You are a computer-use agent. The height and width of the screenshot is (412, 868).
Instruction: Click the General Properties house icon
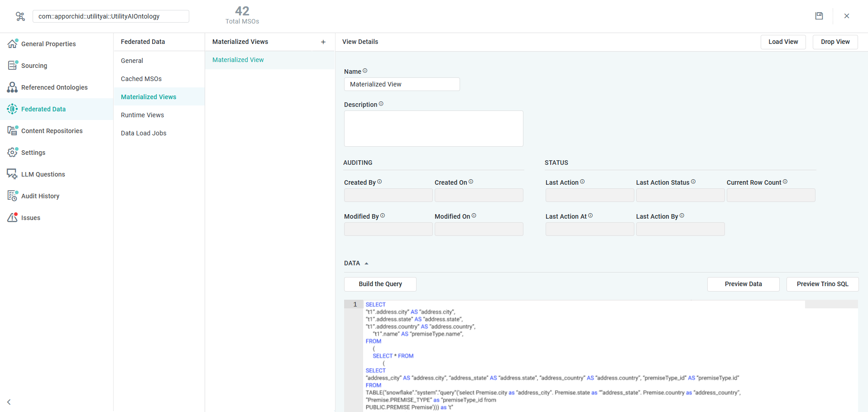coord(13,43)
